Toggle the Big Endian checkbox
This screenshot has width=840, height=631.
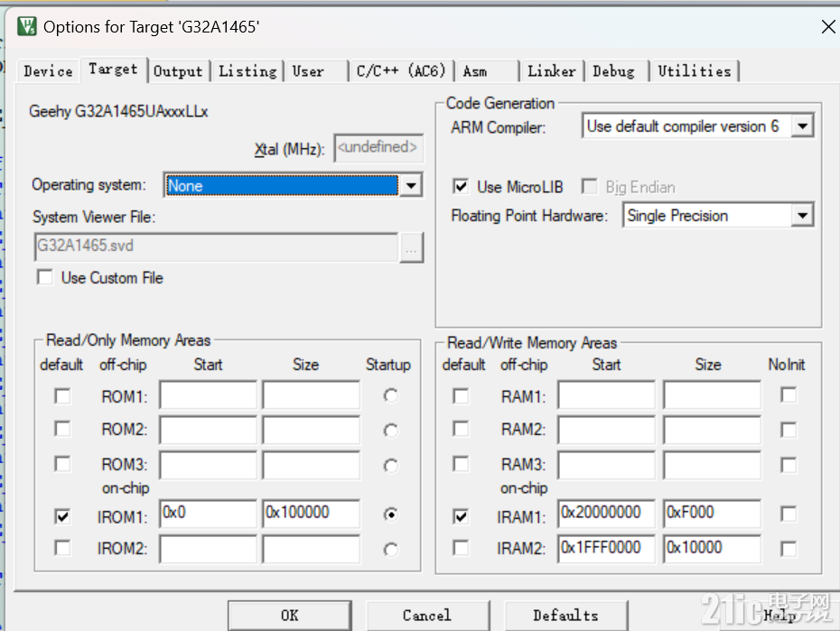pos(589,186)
